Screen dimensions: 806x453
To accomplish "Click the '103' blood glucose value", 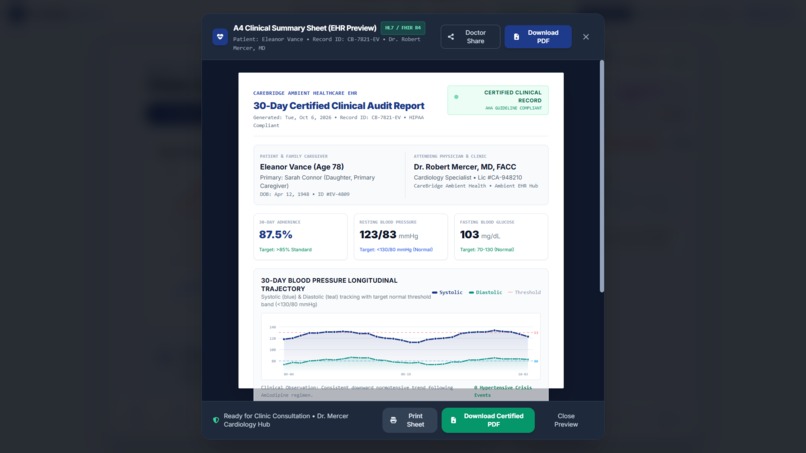I will [x=469, y=234].
